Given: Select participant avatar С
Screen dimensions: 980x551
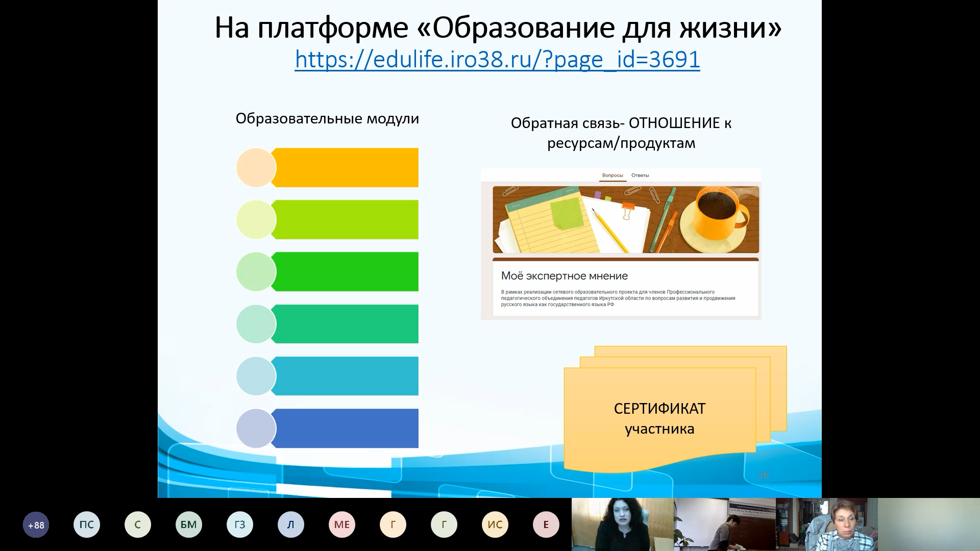Looking at the screenshot, I should (x=138, y=524).
